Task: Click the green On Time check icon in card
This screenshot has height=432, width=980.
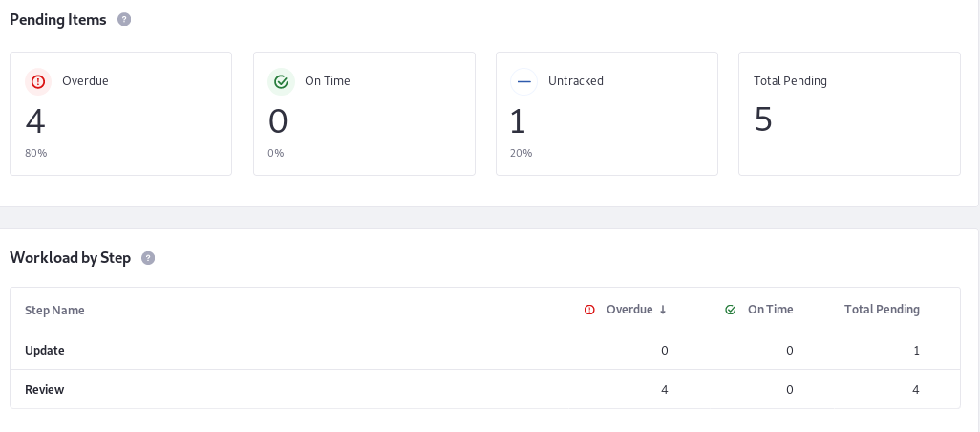Action: 281,81
